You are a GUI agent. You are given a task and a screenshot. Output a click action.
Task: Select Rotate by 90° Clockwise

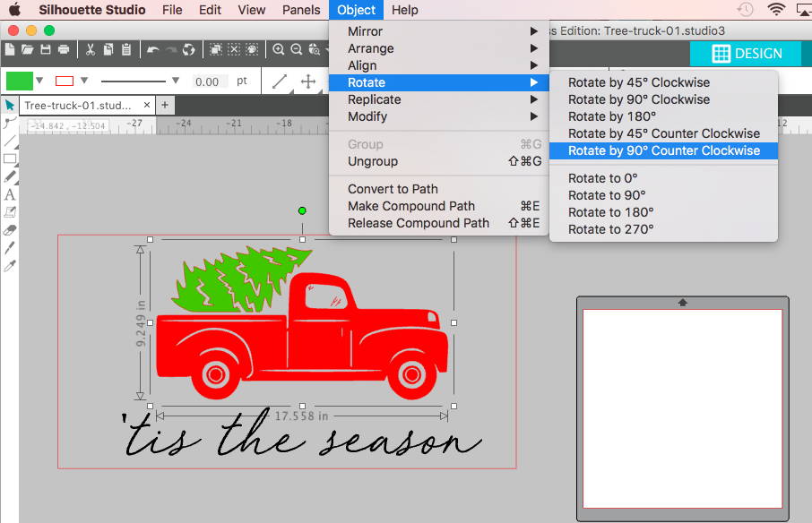[x=663, y=99]
